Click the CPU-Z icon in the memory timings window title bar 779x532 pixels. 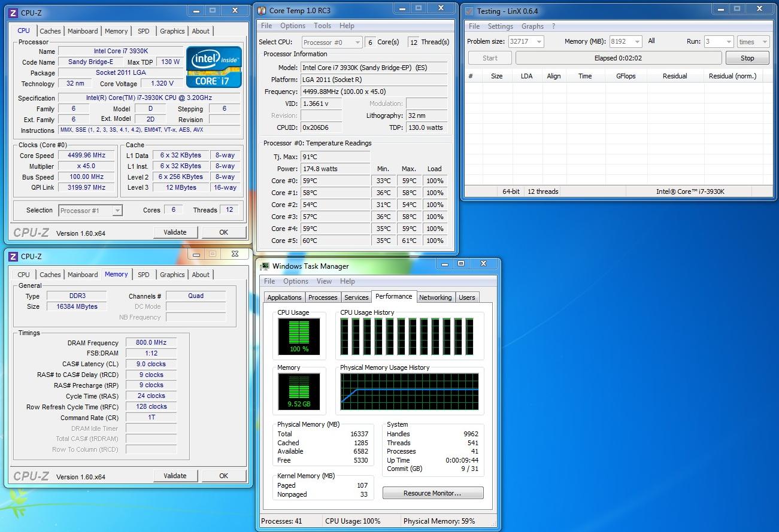pyautogui.click(x=13, y=256)
